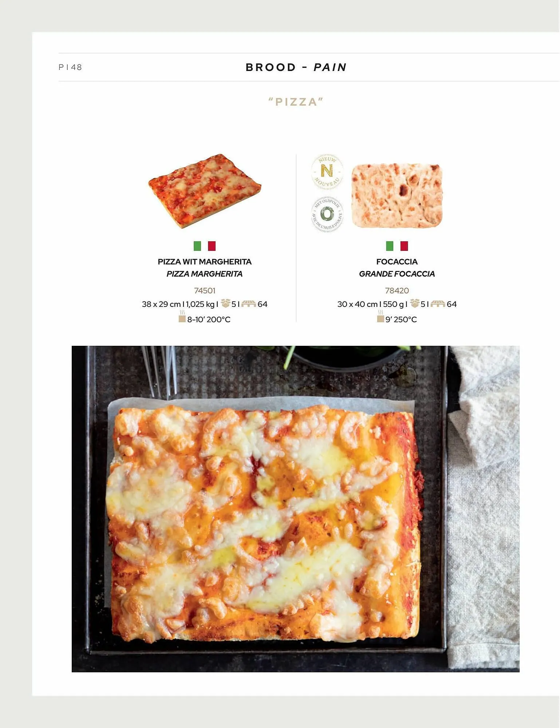Screen dimensions: 560x728
Task: Click the pallet icon under Pizza Margherita
Action: [249, 304]
